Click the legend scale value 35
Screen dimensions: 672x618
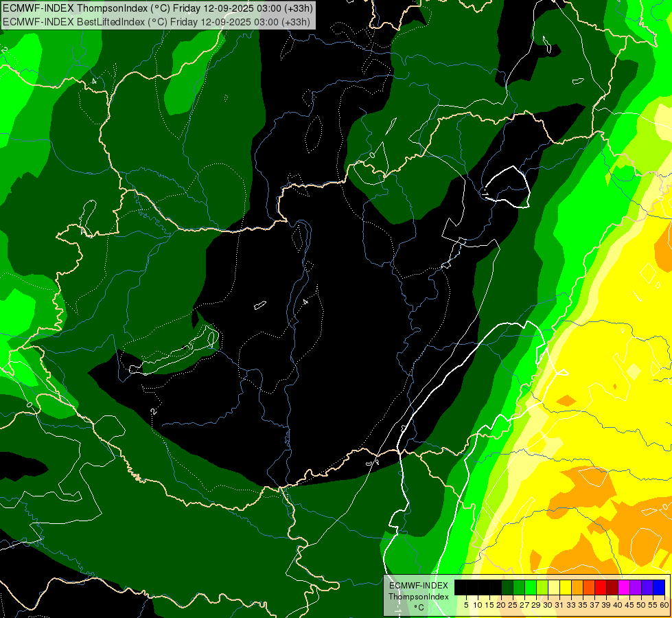[583, 605]
